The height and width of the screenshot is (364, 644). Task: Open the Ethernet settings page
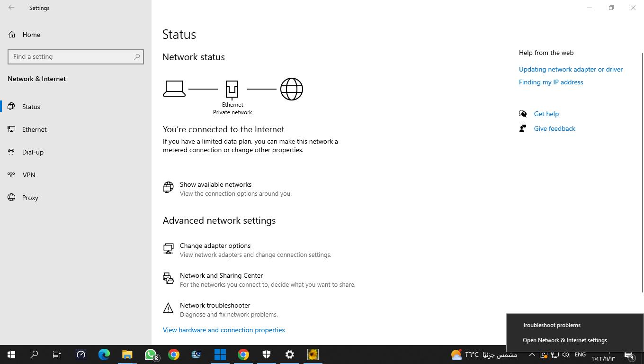(34, 129)
